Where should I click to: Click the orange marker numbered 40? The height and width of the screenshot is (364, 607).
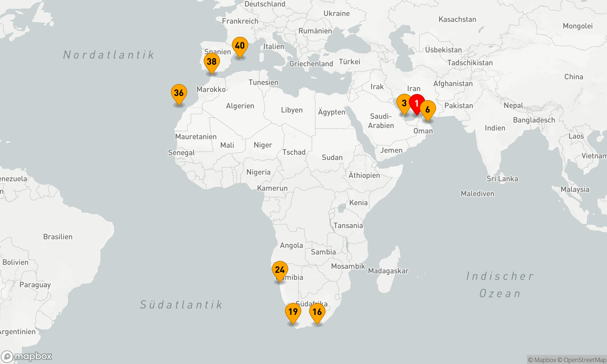(x=240, y=46)
